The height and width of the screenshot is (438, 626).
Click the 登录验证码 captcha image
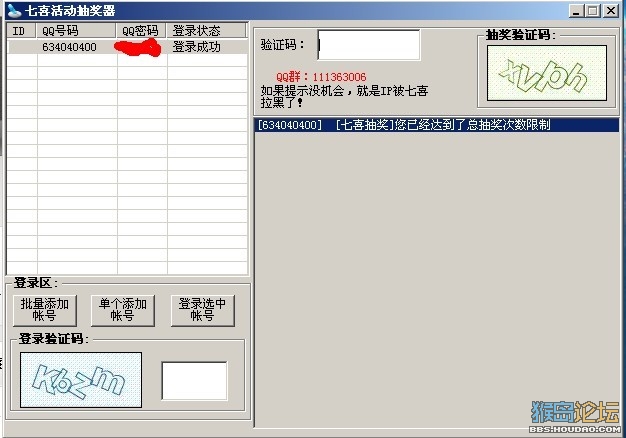click(81, 380)
